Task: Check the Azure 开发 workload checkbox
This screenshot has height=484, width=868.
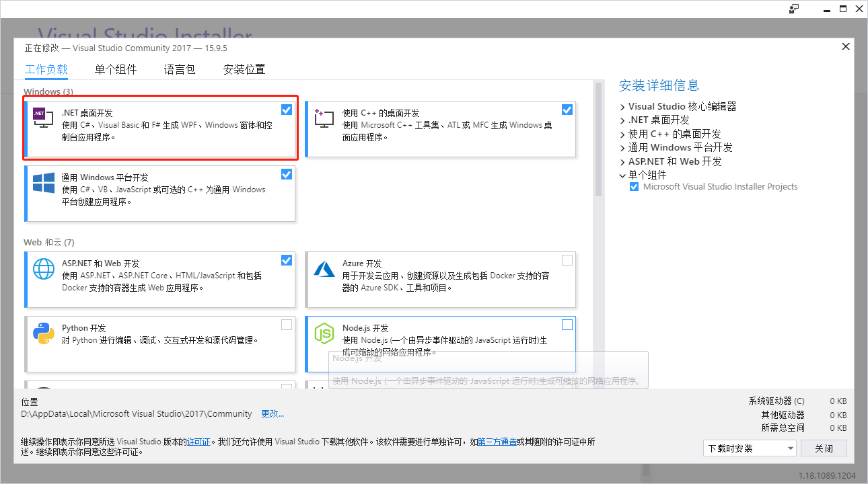Action: click(x=567, y=260)
